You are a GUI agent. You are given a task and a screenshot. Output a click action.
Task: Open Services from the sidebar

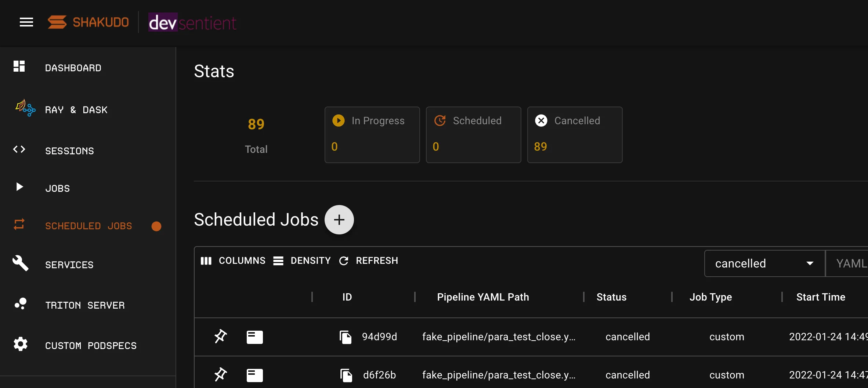click(x=69, y=265)
